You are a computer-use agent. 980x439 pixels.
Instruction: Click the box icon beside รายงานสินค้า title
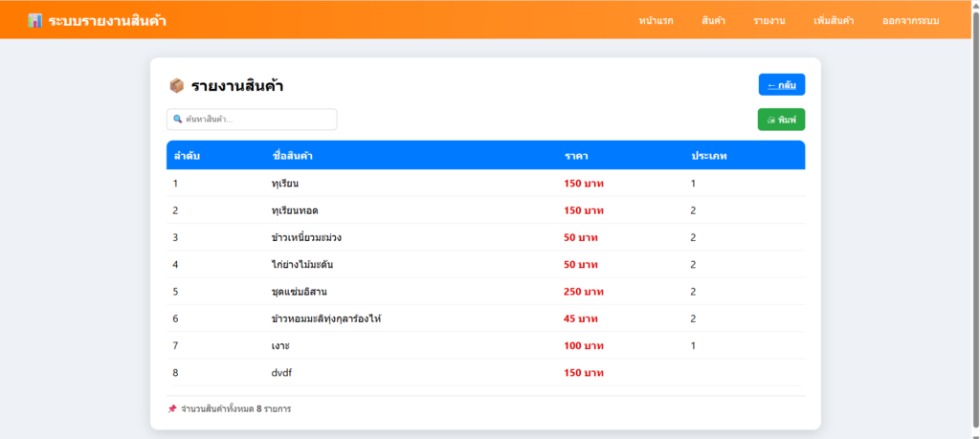[x=176, y=86]
